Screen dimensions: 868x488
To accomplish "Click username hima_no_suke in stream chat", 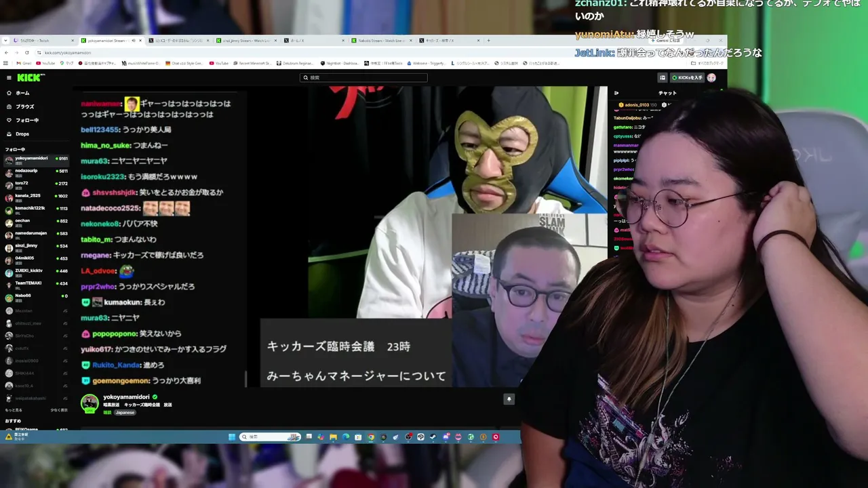I will 105,145.
